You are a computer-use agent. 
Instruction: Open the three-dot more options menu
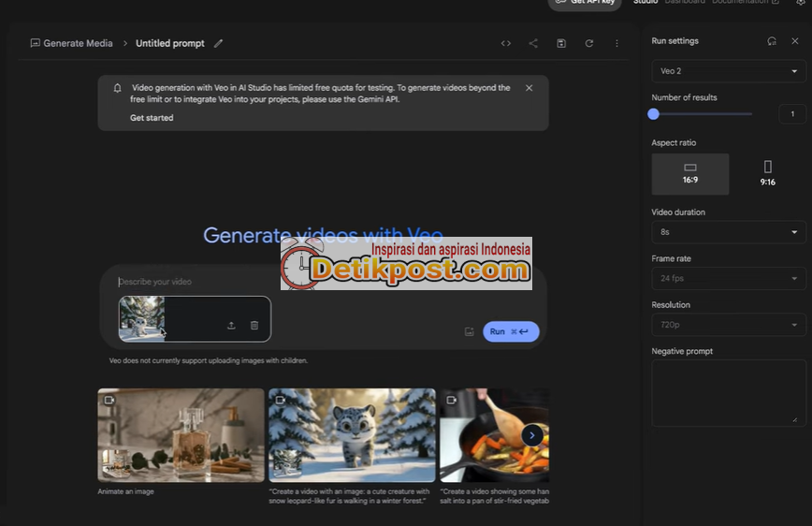616,43
